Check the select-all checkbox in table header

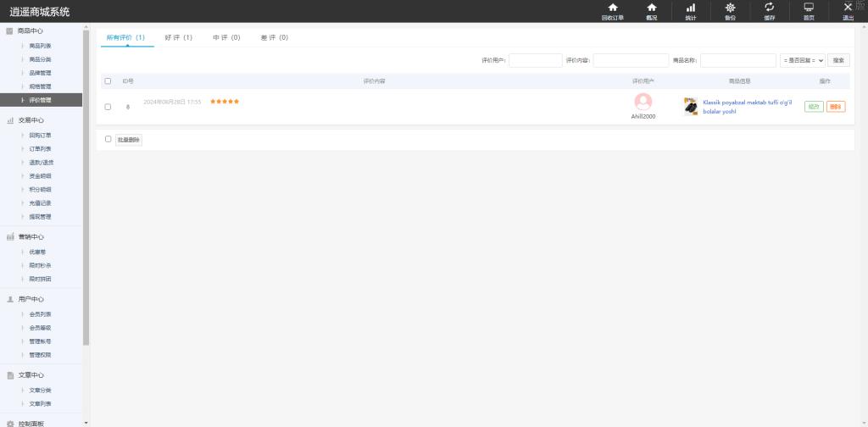[108, 81]
